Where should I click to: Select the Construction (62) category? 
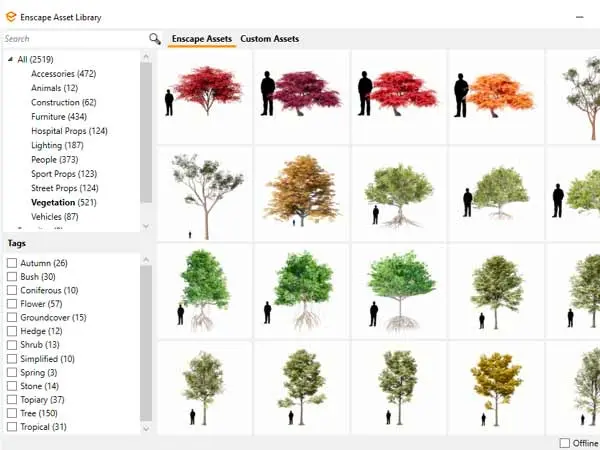pyautogui.click(x=64, y=102)
